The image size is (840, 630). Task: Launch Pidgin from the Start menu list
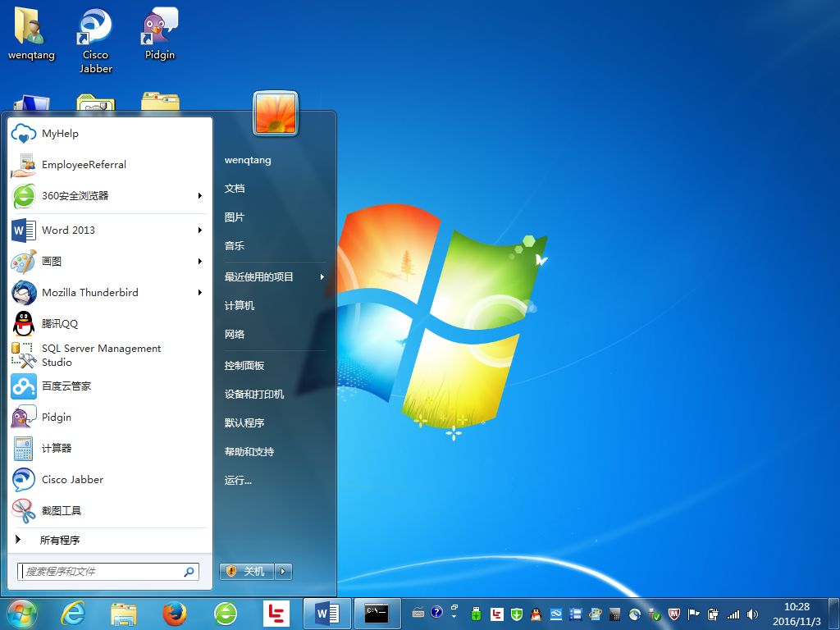tap(109, 417)
